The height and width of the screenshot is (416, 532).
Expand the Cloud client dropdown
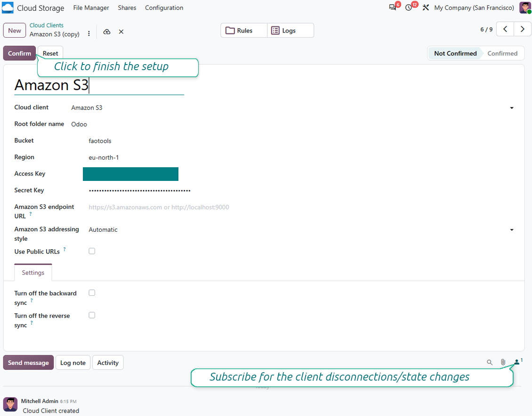(512, 108)
